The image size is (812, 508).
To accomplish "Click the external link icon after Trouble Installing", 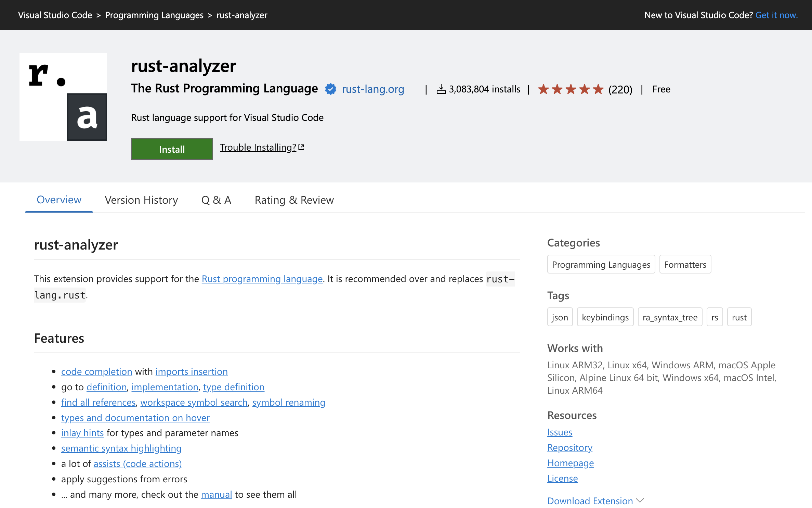I will [301, 147].
